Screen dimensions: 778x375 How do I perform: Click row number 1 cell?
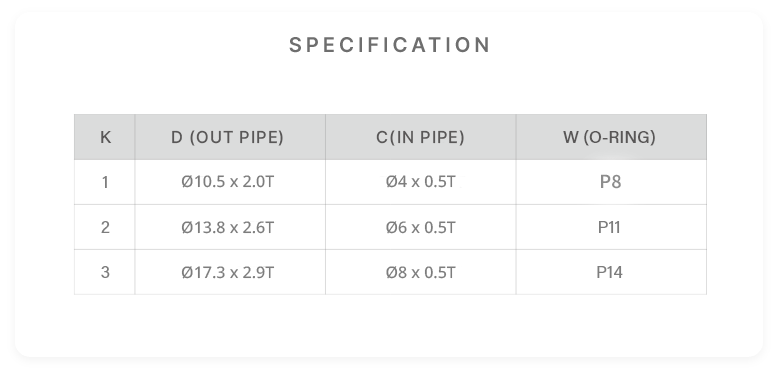point(105,182)
